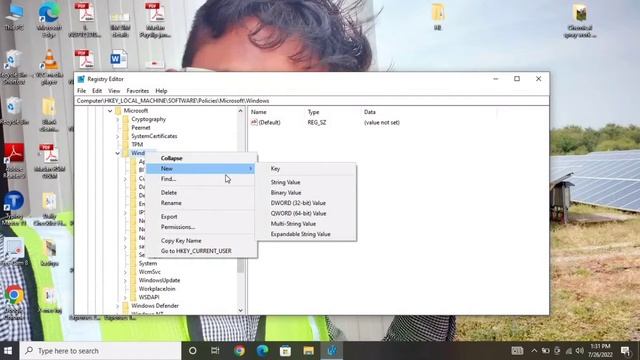Click the Windows Defender folder icon
The image size is (640, 360).
coord(126,306)
